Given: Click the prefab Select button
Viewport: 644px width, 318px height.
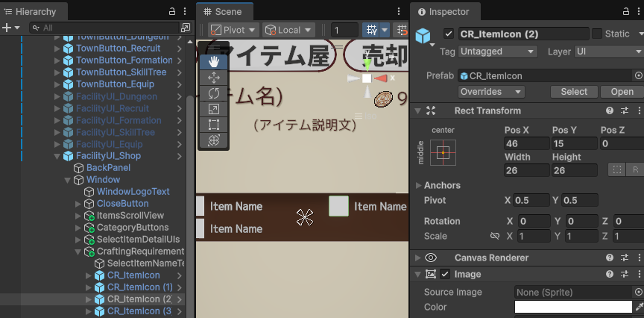Looking at the screenshot, I should click(574, 92).
